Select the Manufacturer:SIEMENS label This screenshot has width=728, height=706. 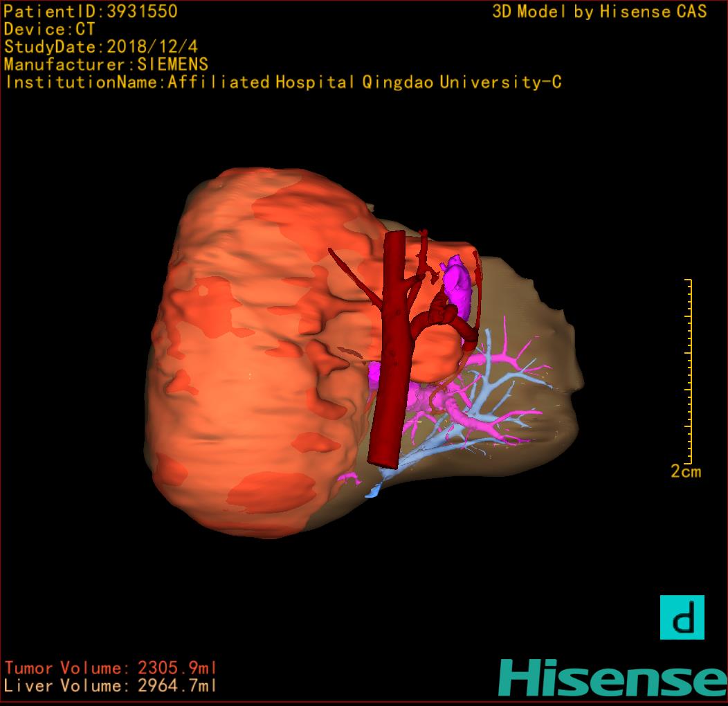point(106,65)
